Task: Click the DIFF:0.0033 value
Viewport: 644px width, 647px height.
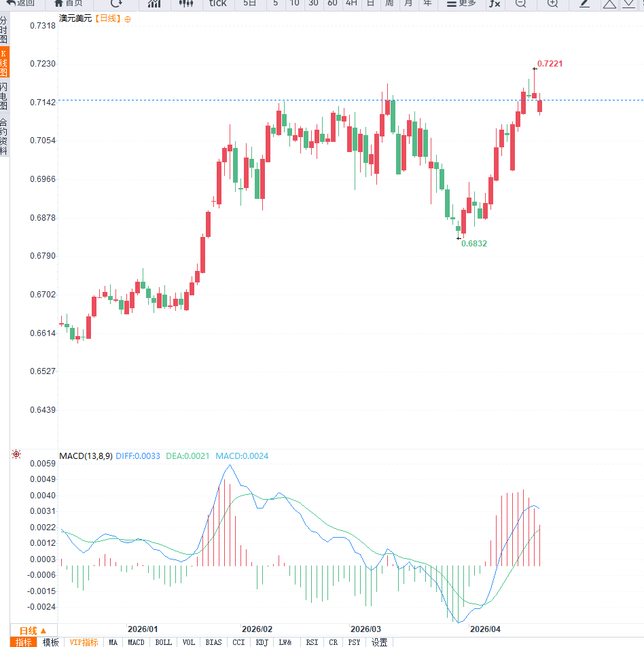Action: pyautogui.click(x=138, y=456)
